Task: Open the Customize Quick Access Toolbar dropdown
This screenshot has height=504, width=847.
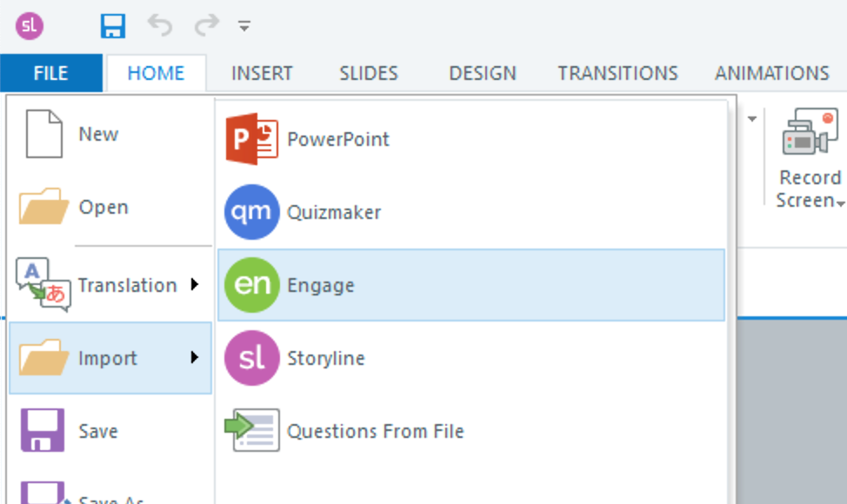Action: point(245,27)
